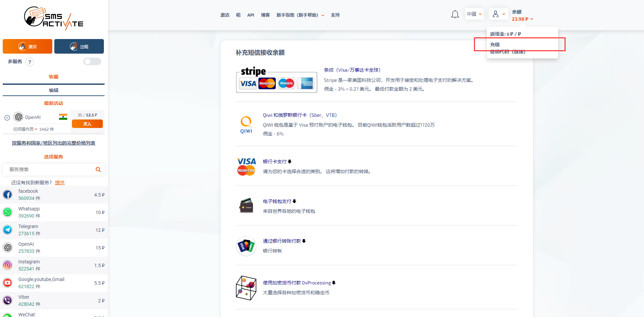Open the full price list link
The height and width of the screenshot is (317, 644).
tap(54, 143)
